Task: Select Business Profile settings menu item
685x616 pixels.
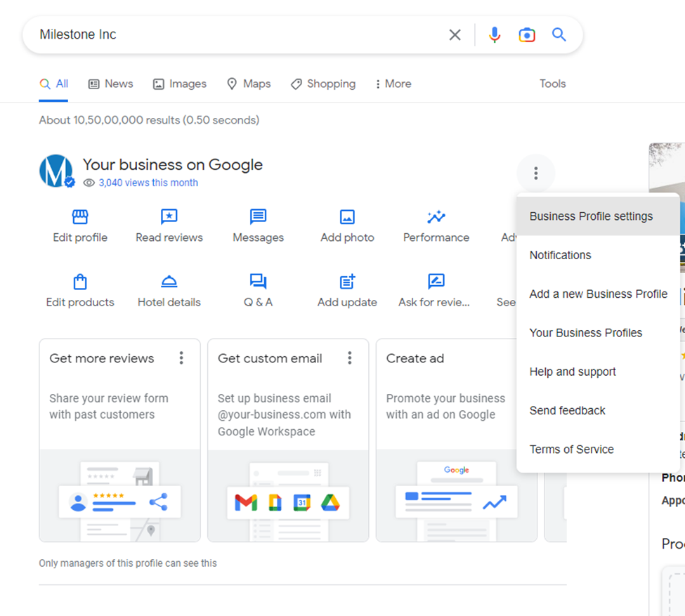Action: [x=598, y=216]
